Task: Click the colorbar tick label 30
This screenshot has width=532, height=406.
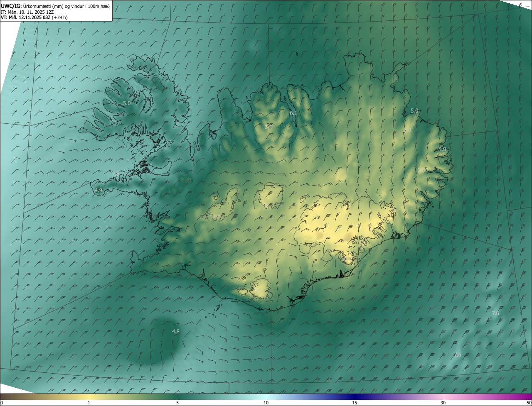Action: click(x=443, y=403)
